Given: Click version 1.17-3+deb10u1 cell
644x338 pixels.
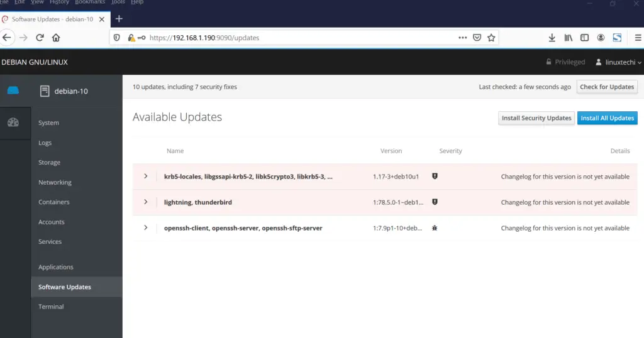Looking at the screenshot, I should [396, 177].
